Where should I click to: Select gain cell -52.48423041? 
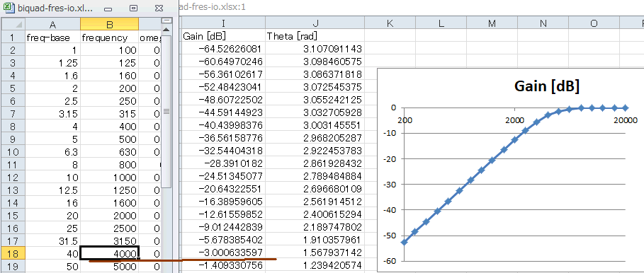pyautogui.click(x=223, y=87)
